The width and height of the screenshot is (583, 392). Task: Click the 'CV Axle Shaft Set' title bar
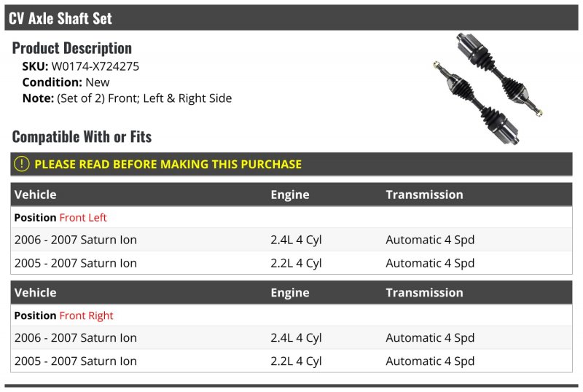60,18
